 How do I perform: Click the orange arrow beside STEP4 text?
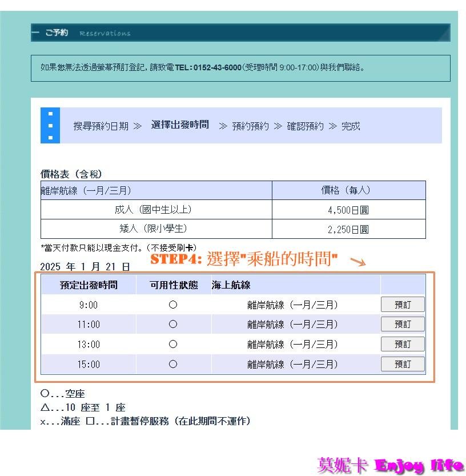(x=357, y=262)
